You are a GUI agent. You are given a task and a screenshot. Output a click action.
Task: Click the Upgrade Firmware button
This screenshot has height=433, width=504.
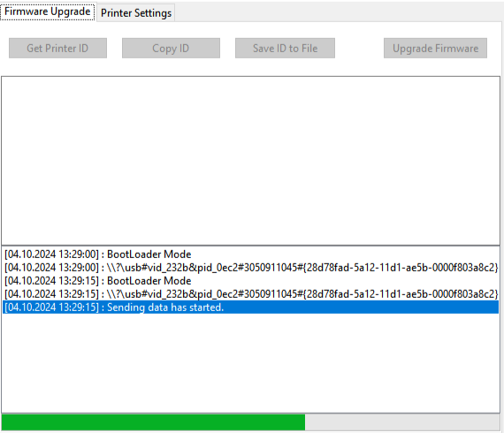pos(435,49)
